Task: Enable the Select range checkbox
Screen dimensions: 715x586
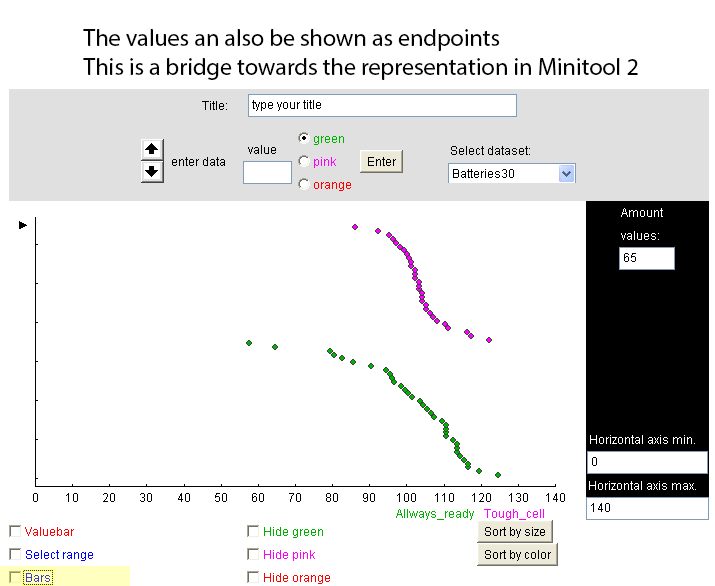Action: click(15, 554)
